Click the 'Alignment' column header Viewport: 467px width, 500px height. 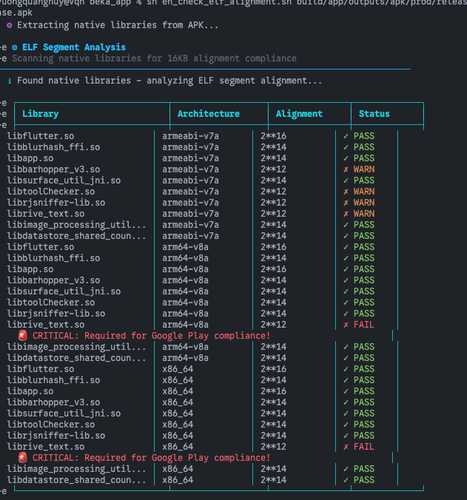(299, 114)
